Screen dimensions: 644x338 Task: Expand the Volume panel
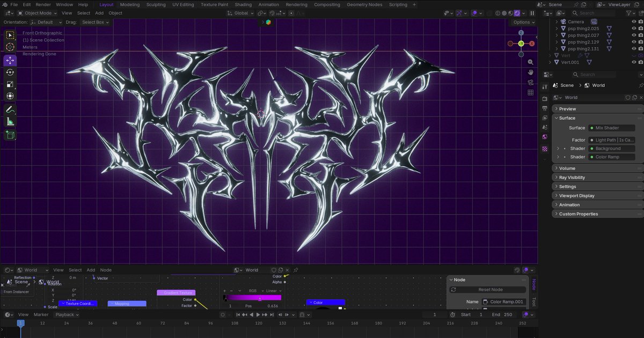click(x=597, y=168)
